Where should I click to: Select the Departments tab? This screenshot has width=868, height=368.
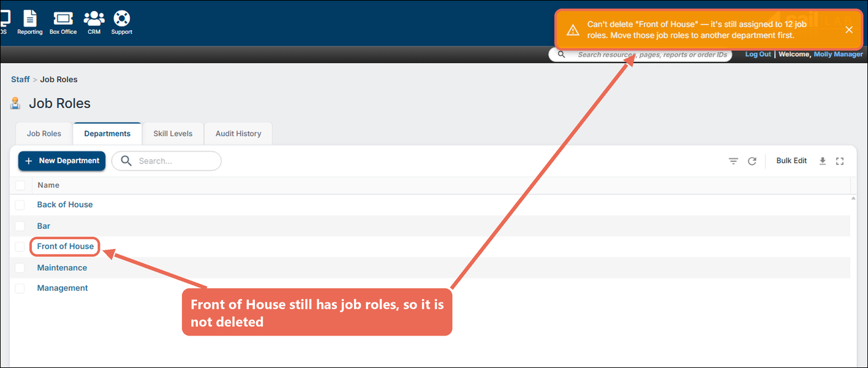107,134
